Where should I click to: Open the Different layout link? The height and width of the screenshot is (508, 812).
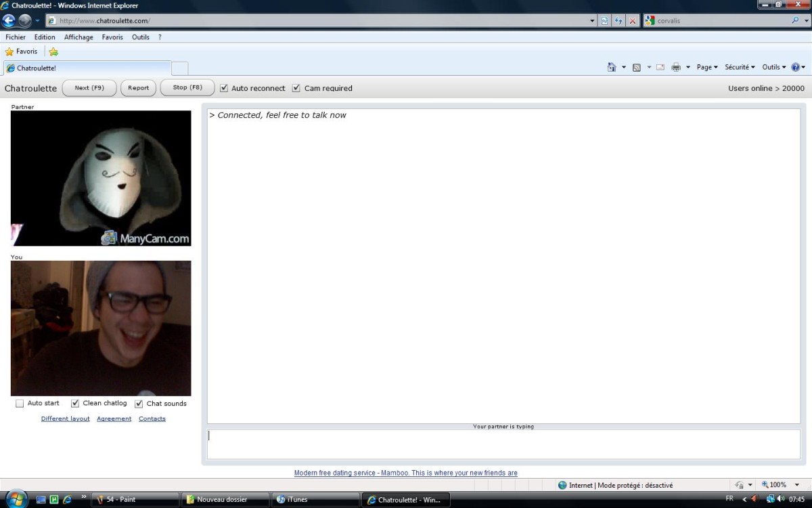pyautogui.click(x=65, y=419)
